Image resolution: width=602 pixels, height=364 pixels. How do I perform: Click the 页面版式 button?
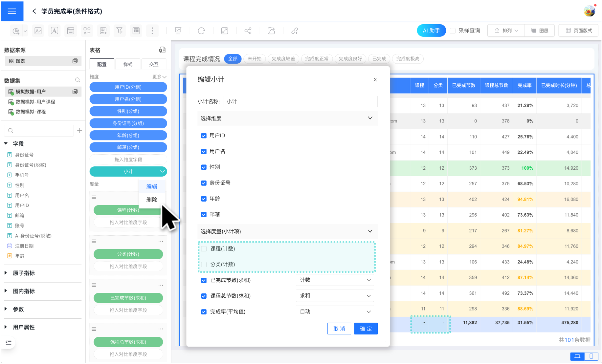coord(579,31)
